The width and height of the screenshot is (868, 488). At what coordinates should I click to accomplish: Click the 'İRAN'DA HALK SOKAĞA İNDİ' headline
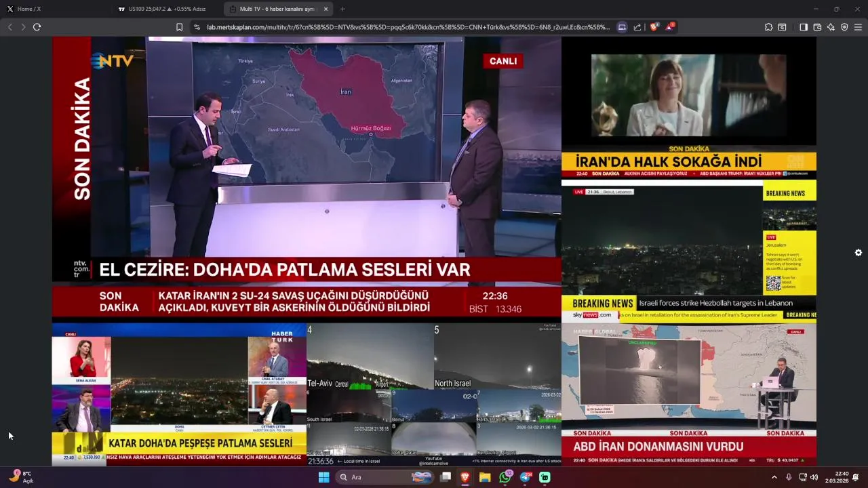669,162
